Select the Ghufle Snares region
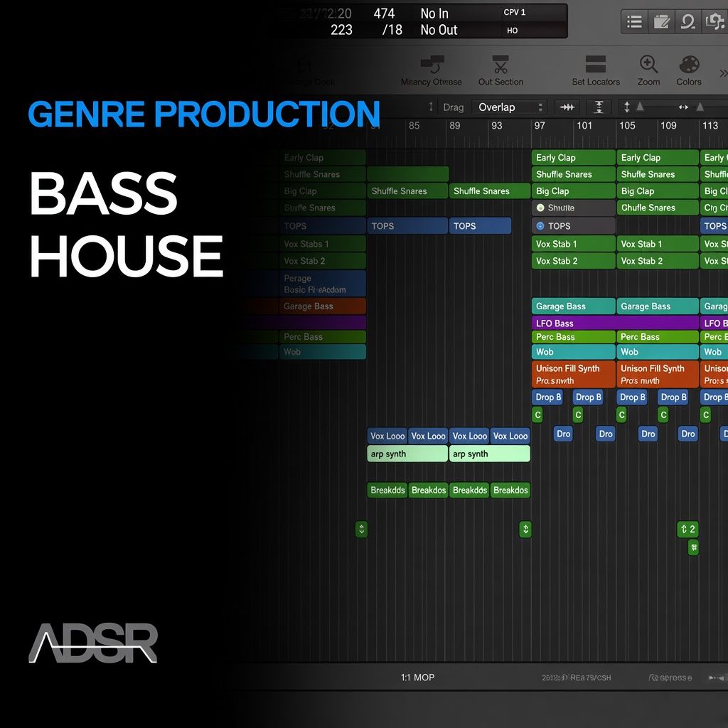The image size is (728, 728). (x=658, y=208)
